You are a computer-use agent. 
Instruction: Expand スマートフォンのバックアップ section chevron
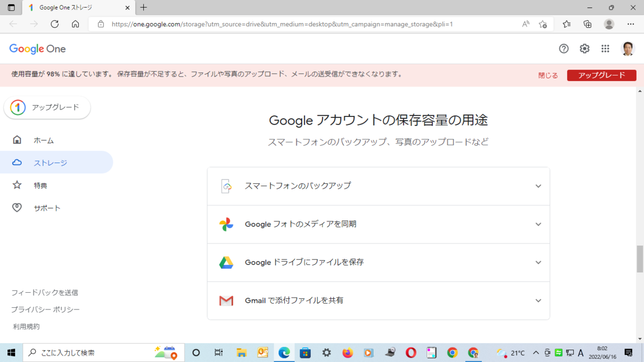(538, 186)
